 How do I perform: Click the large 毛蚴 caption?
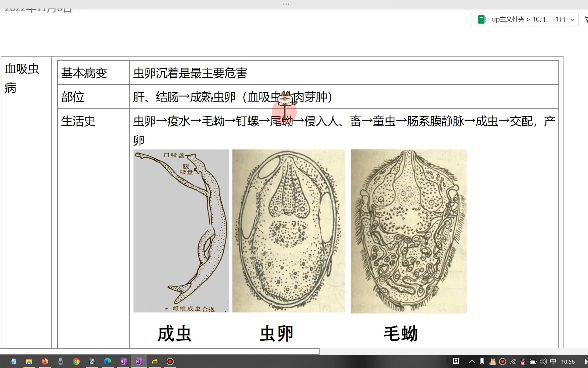click(x=401, y=334)
